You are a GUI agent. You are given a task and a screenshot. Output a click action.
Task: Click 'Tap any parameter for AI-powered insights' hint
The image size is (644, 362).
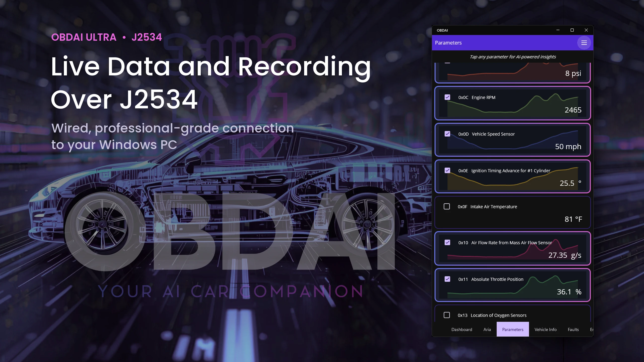[513, 57]
